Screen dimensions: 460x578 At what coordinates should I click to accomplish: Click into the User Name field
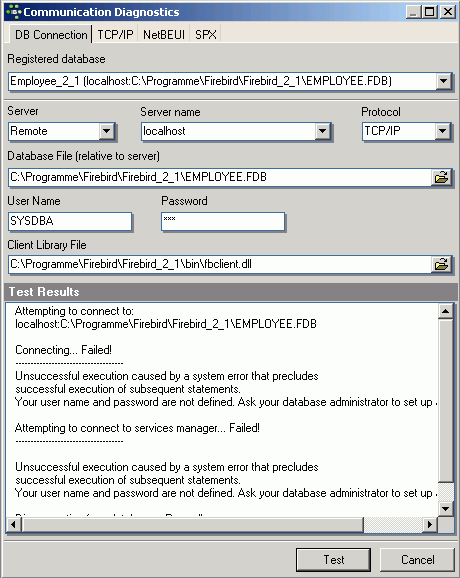pyautogui.click(x=70, y=221)
